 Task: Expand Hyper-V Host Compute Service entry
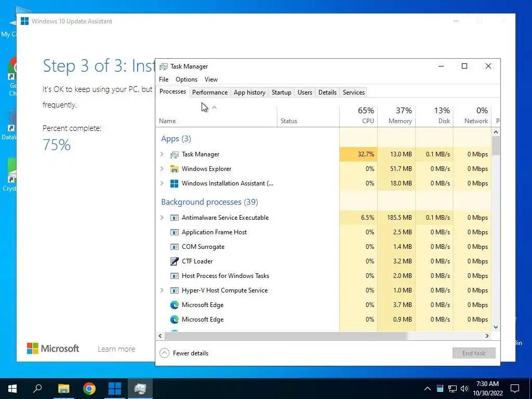(x=162, y=290)
